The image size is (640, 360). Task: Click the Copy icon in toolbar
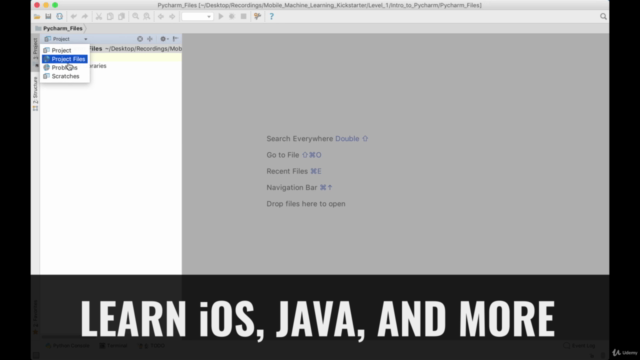(x=110, y=16)
